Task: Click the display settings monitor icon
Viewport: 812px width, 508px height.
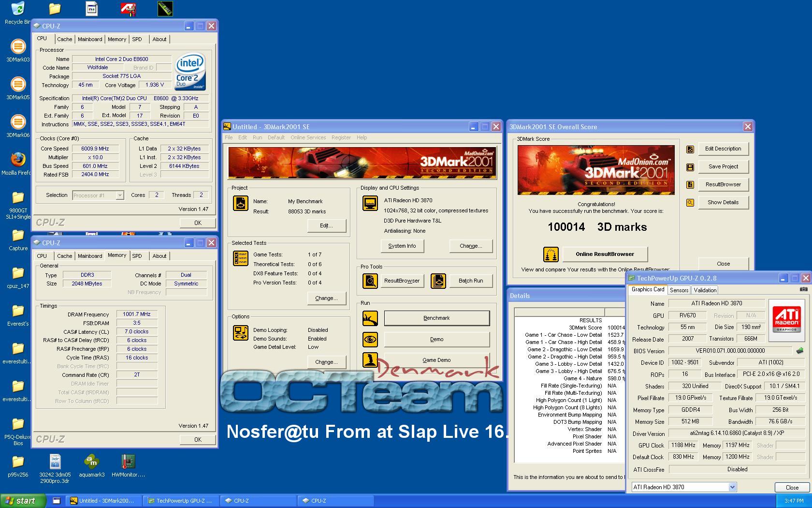Action: [370, 203]
